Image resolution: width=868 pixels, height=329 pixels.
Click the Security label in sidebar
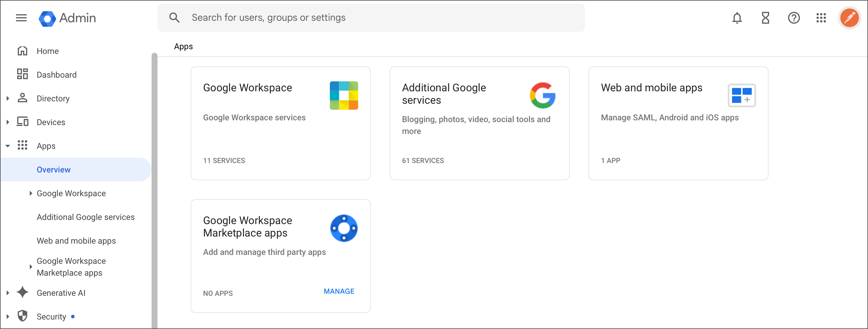[x=51, y=317]
